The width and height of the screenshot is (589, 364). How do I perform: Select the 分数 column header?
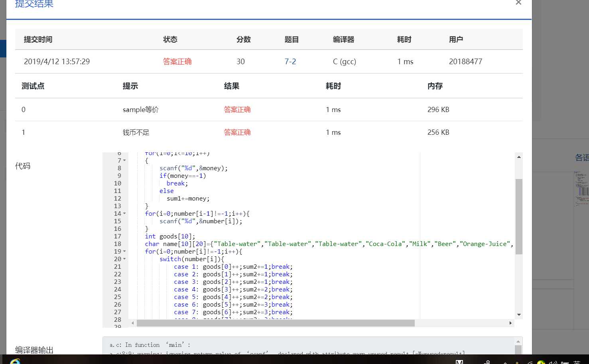tap(244, 39)
